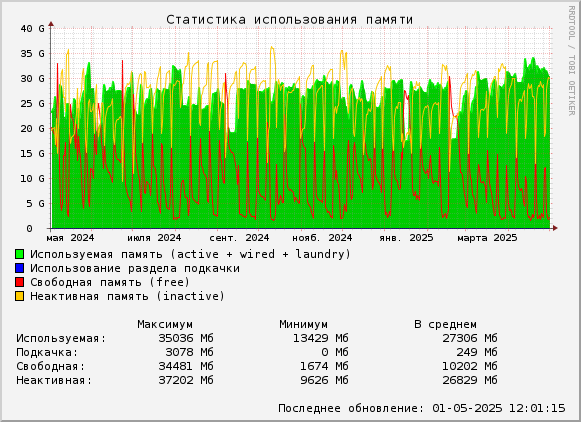Click the 'марта 2025' x-axis label

click(x=487, y=238)
